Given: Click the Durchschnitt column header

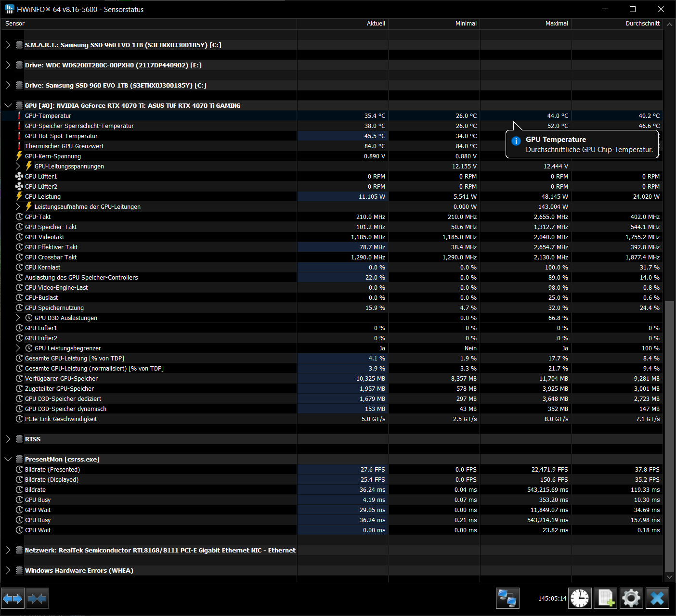Looking at the screenshot, I should coord(617,24).
